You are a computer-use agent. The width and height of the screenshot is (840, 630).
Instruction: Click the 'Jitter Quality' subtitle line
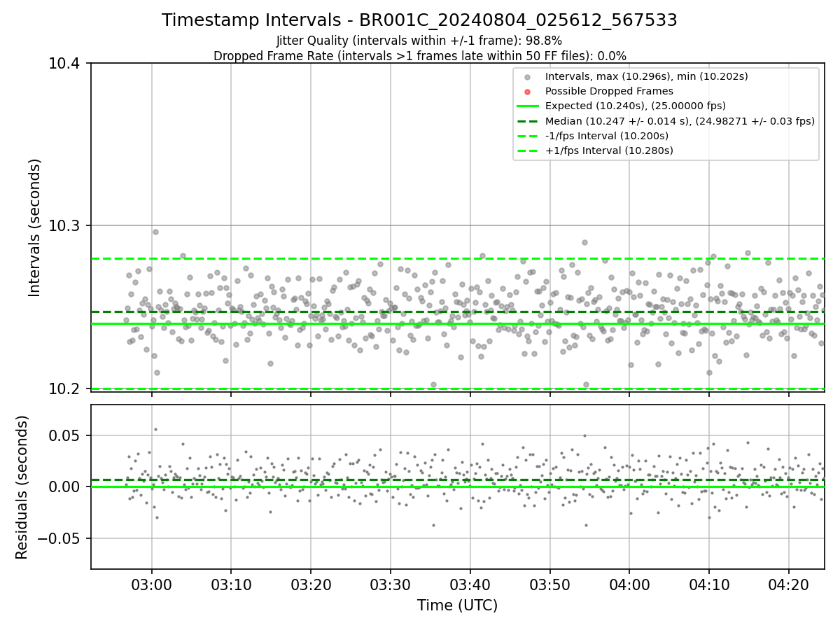[419, 41]
